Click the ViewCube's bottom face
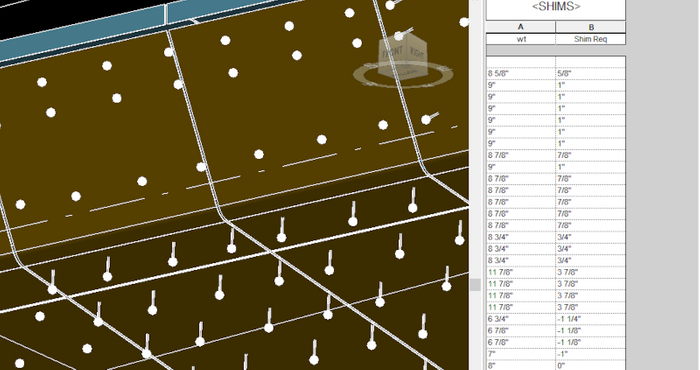This screenshot has width=700, height=370. [x=403, y=72]
